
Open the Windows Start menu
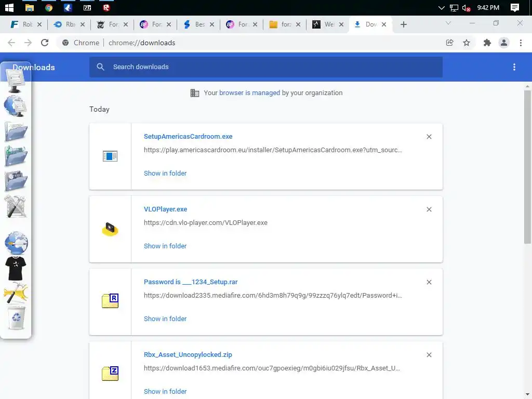click(x=9, y=7)
